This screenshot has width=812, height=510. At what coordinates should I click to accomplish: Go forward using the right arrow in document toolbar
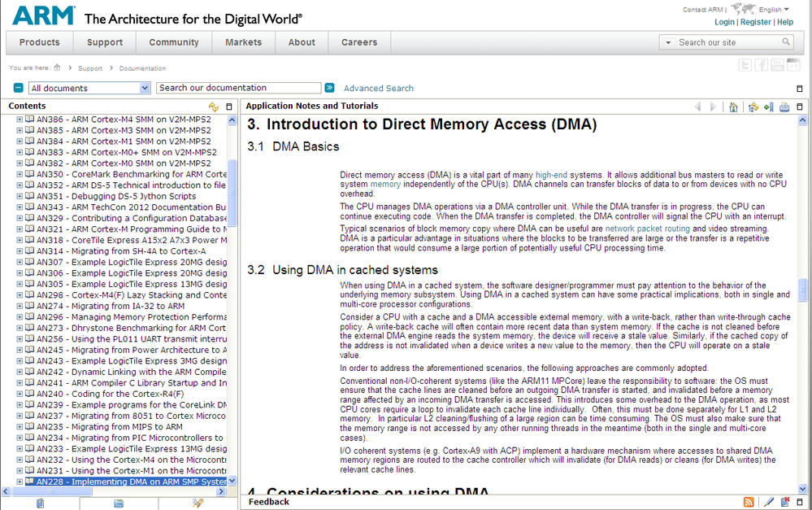coord(713,107)
